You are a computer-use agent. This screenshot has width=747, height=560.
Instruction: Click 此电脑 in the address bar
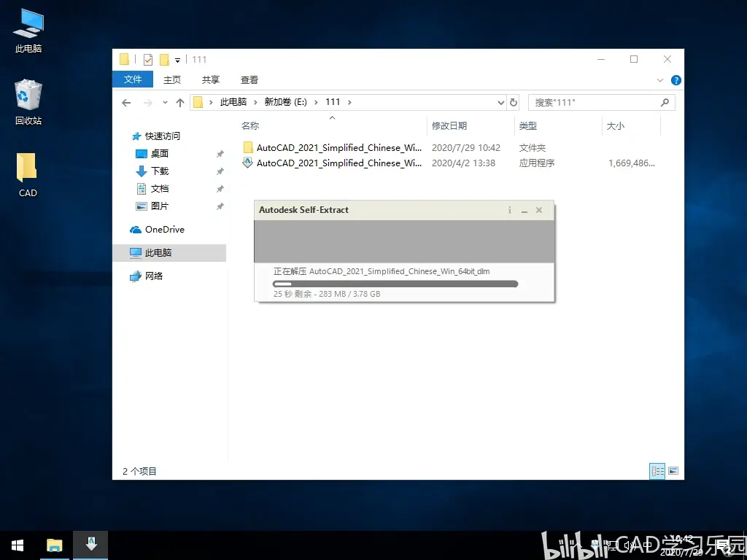(233, 102)
